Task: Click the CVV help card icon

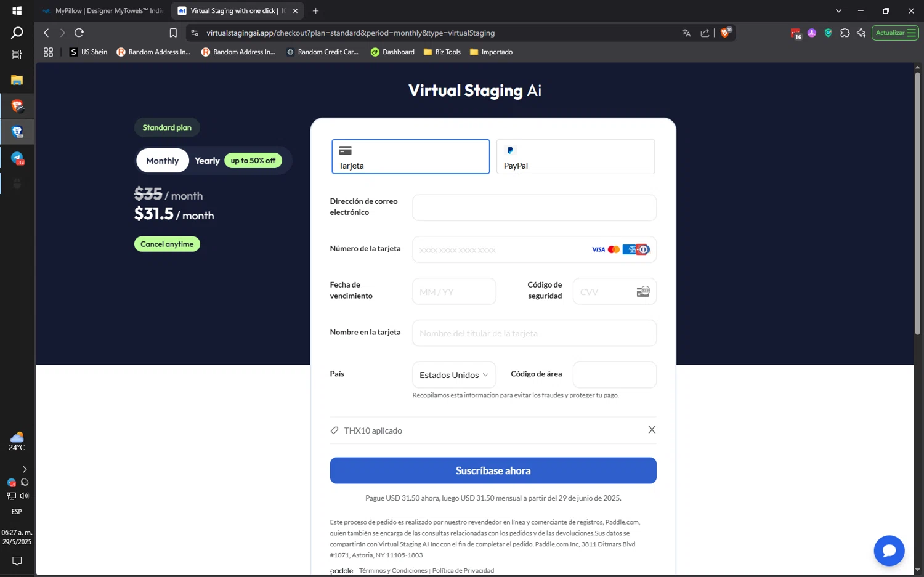Action: [643, 291]
